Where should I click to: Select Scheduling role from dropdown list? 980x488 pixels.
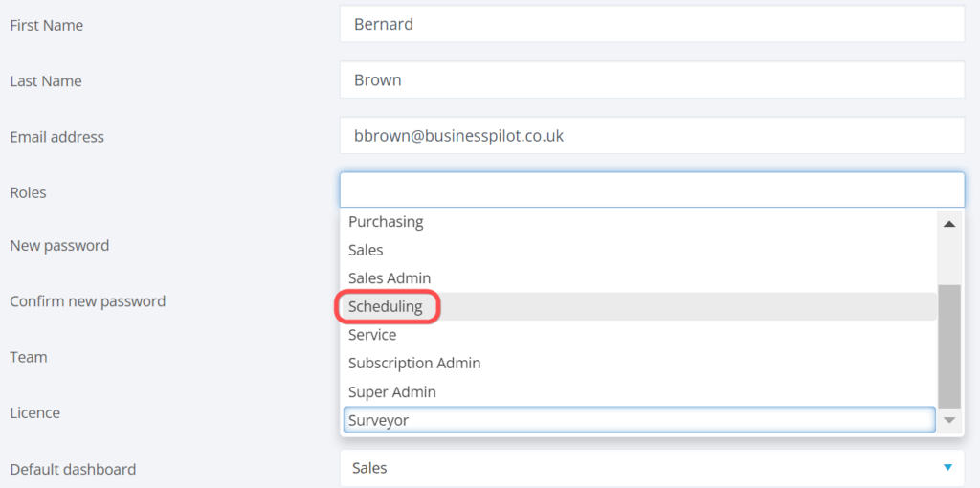pyautogui.click(x=386, y=307)
